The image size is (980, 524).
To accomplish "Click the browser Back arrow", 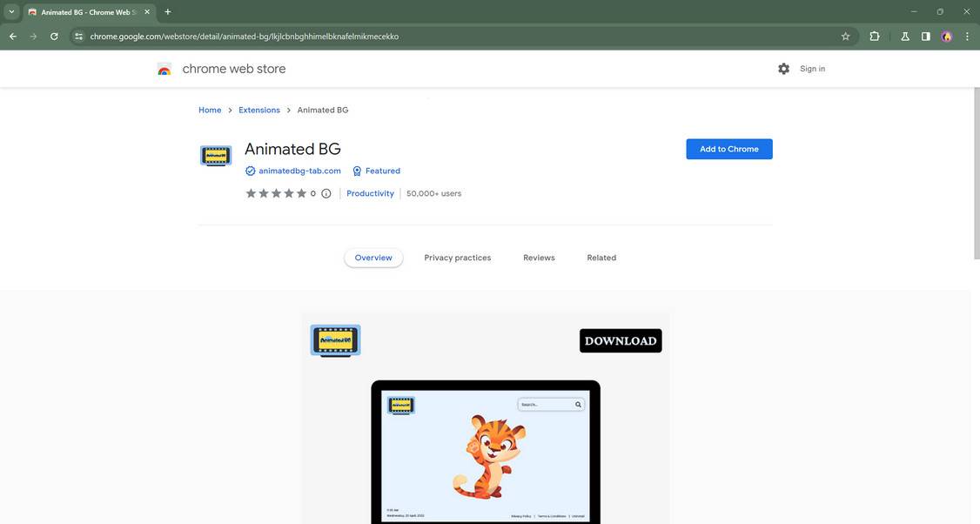I will [12, 37].
